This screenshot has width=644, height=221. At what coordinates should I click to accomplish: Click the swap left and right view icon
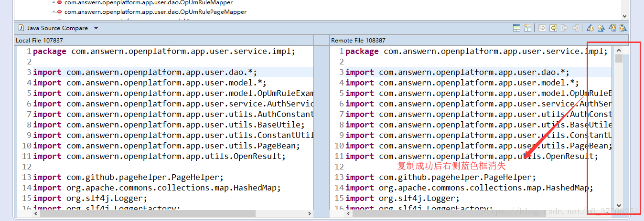click(x=527, y=28)
